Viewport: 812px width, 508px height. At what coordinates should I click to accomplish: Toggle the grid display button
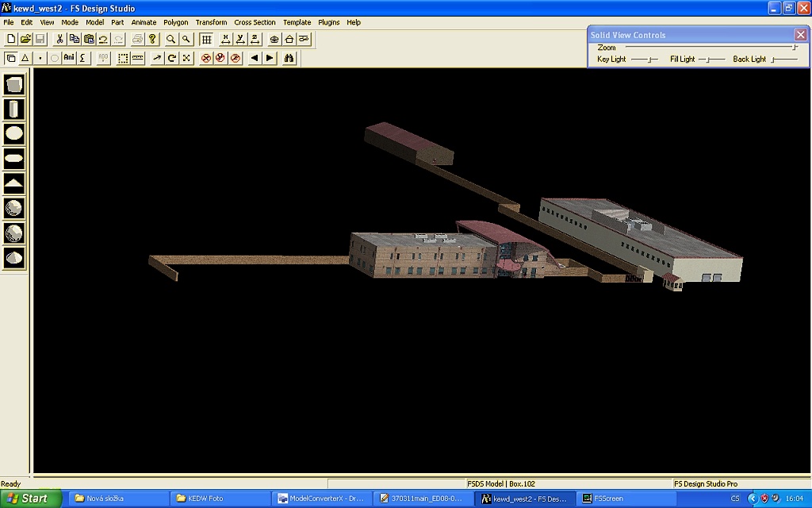pos(206,39)
